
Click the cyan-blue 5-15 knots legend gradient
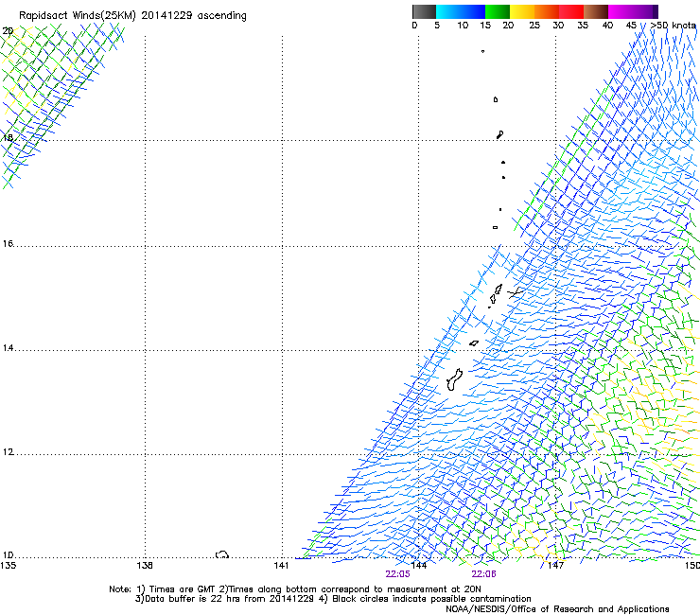461,11
